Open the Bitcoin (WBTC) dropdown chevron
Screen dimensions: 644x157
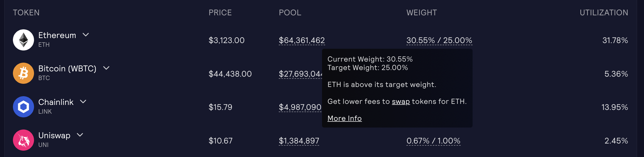pyautogui.click(x=106, y=68)
